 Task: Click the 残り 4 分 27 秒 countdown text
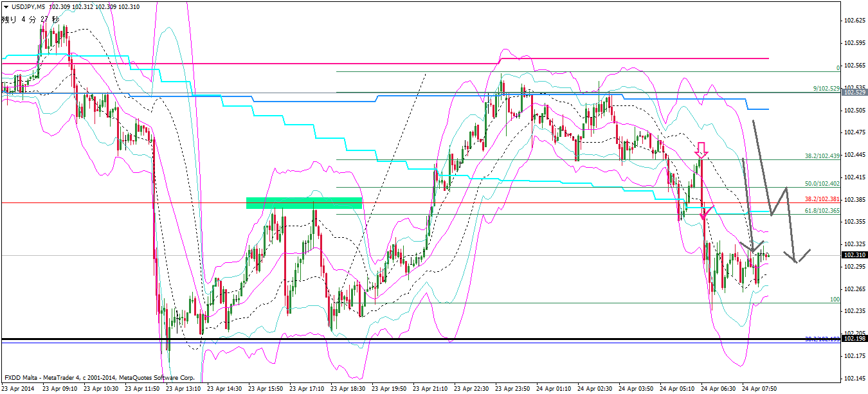(30, 19)
